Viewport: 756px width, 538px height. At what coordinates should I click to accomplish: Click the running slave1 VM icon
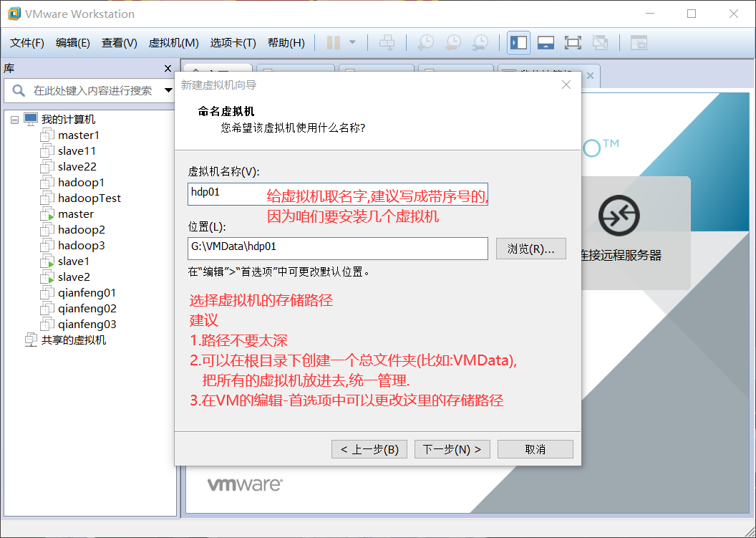pyautogui.click(x=47, y=261)
